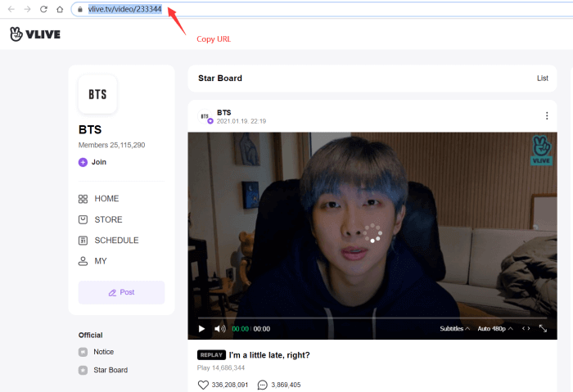This screenshot has width=573, height=392.
Task: Click the HOME grid icon
Action: coord(83,199)
